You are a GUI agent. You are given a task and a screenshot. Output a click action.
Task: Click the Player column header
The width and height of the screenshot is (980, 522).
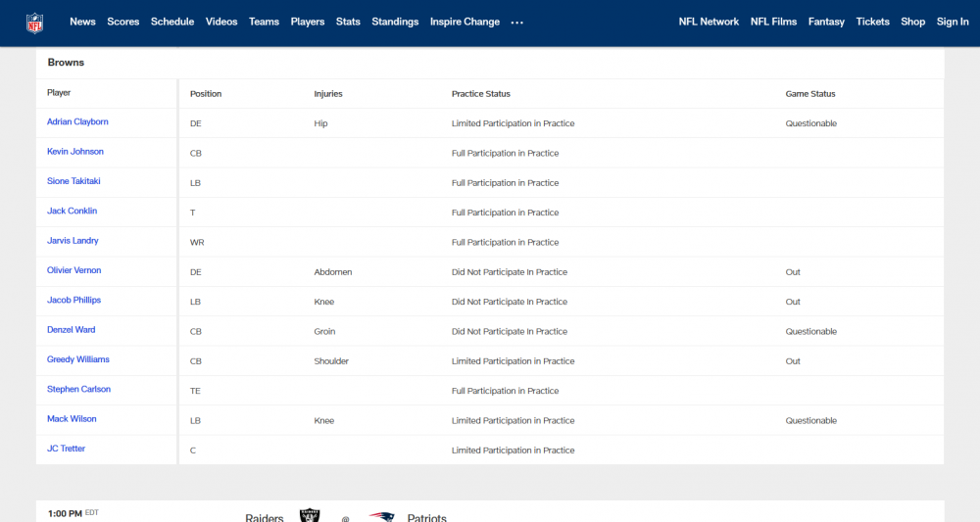59,92
